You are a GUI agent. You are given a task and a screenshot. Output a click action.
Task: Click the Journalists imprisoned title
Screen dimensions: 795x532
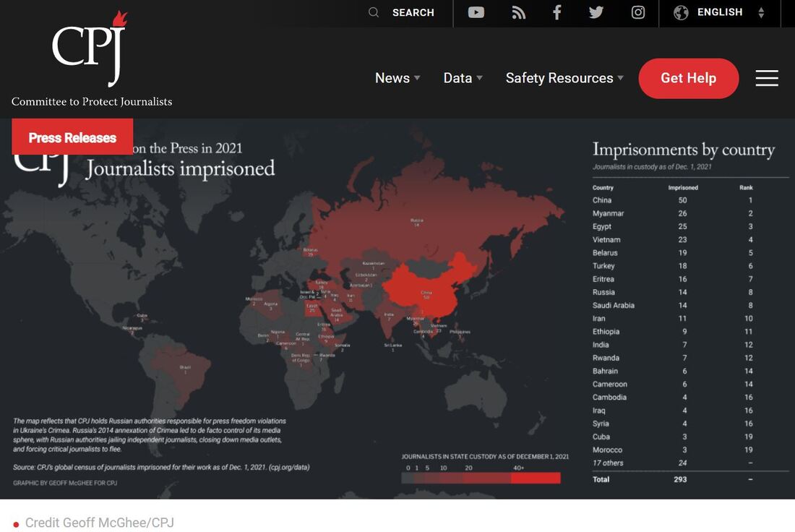[x=180, y=169]
